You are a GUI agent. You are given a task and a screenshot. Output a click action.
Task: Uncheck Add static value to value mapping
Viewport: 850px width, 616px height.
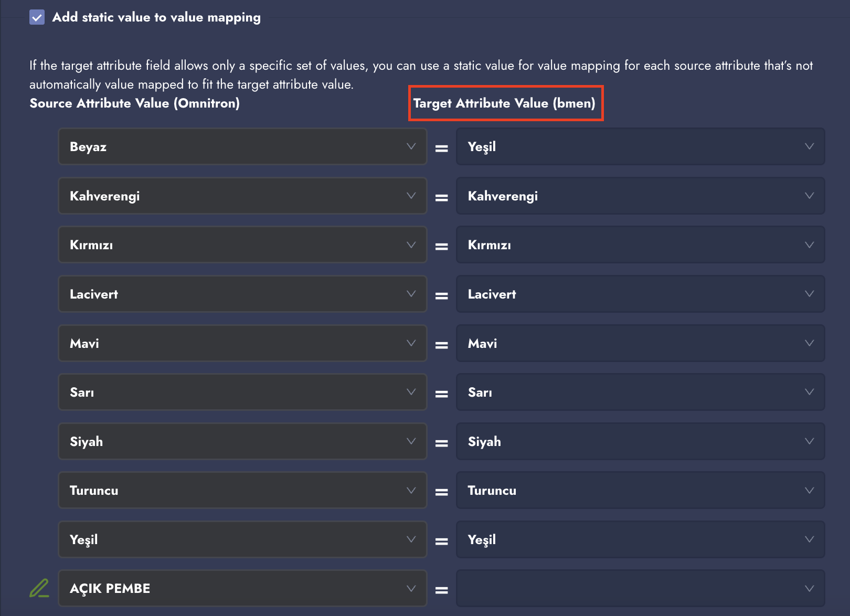37,17
